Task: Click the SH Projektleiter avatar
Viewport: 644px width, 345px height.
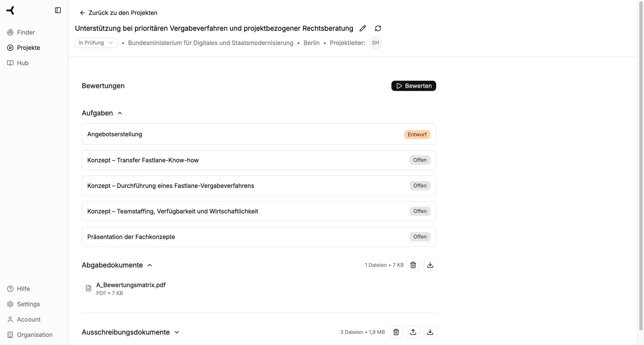Action: (375, 43)
